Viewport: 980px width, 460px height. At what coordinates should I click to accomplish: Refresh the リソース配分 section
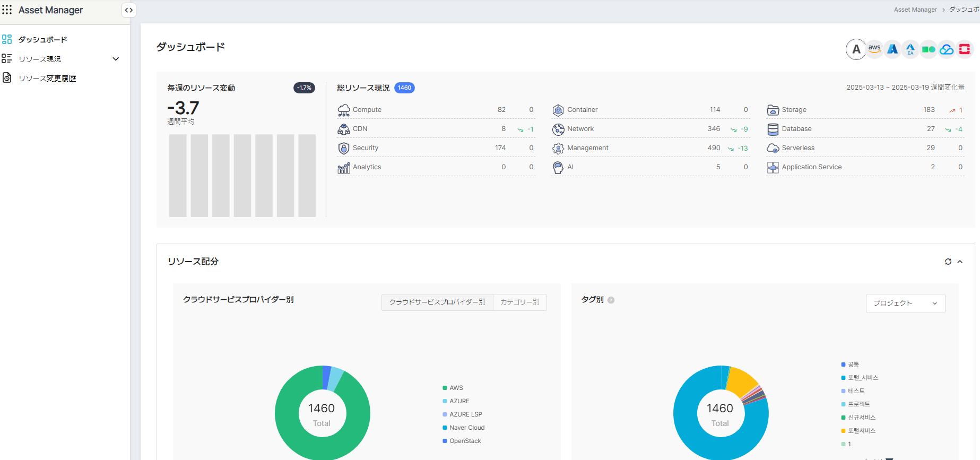pyautogui.click(x=948, y=262)
